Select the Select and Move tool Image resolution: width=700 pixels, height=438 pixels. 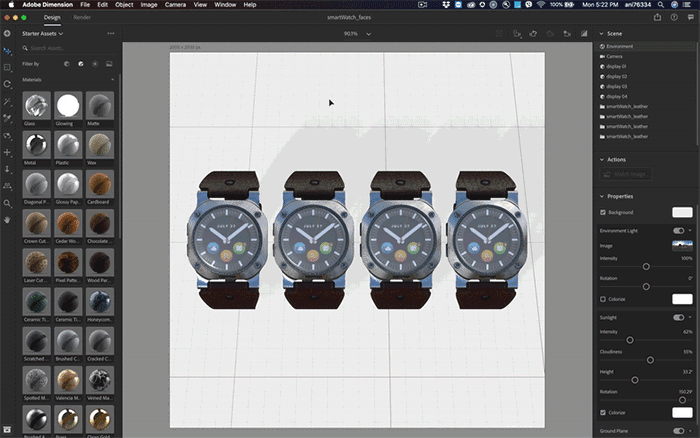point(7,51)
